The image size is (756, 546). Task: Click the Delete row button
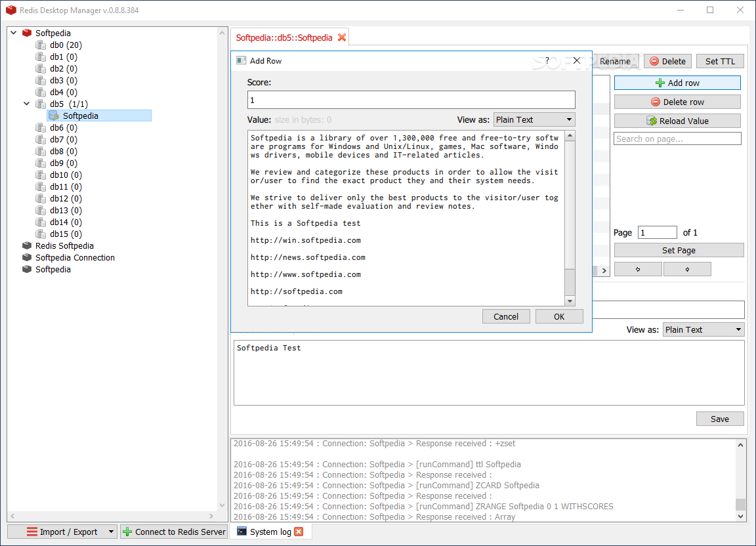(677, 102)
